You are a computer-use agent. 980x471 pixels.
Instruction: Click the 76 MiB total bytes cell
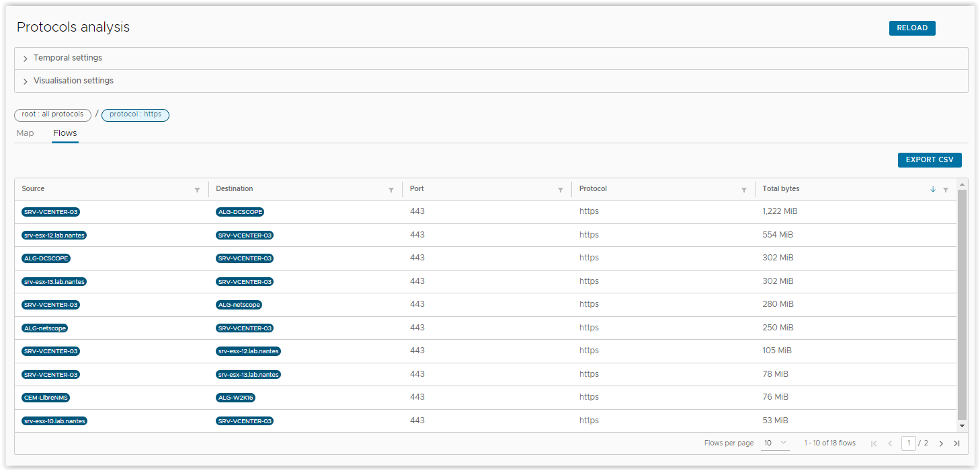(x=775, y=397)
